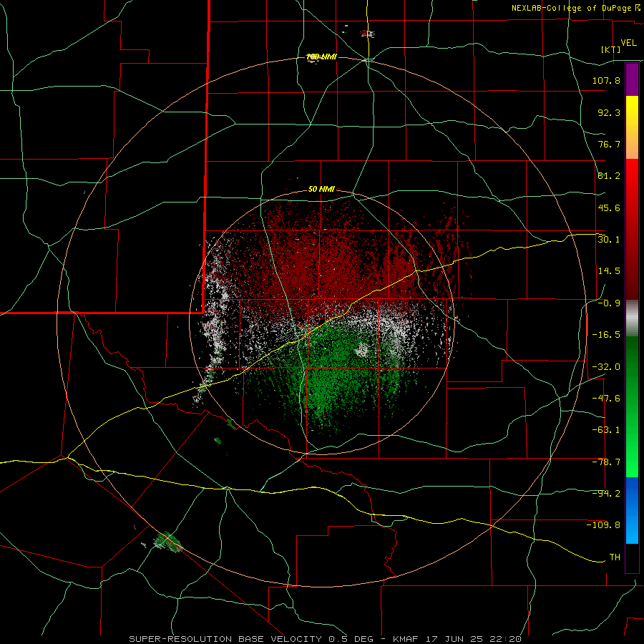Pick the gray near-zero color bar segment

(632, 318)
